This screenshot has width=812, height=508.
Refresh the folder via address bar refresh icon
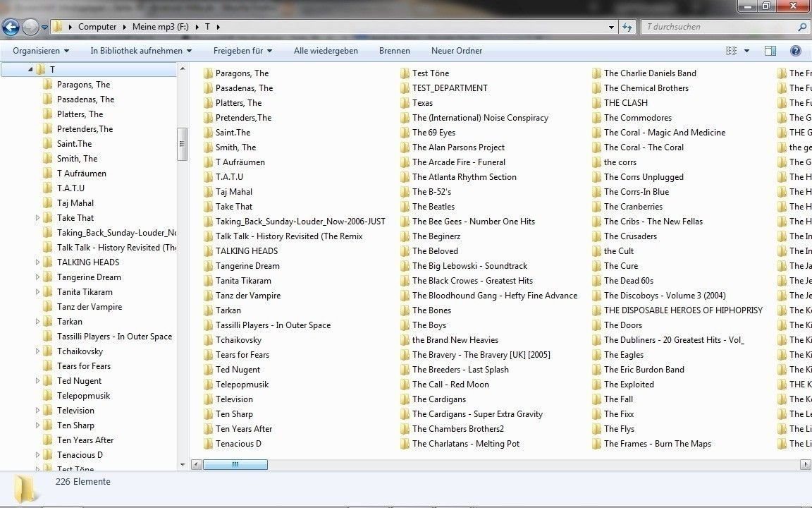tap(627, 27)
